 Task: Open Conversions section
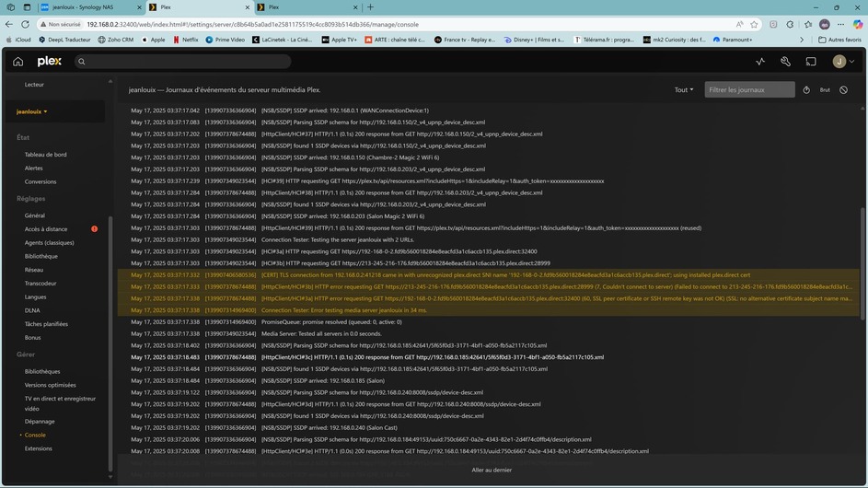[x=41, y=181]
